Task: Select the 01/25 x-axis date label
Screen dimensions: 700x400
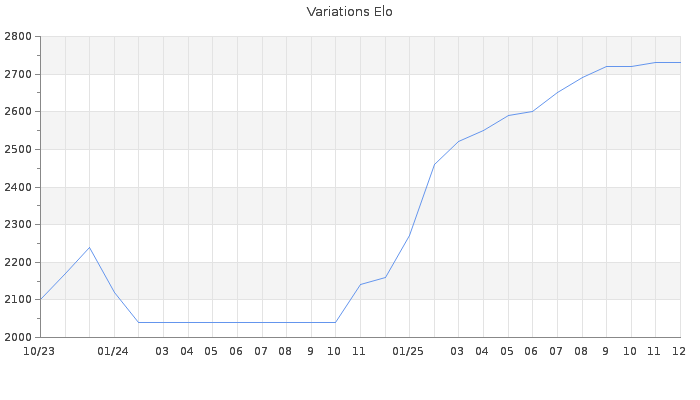Action: click(x=408, y=351)
